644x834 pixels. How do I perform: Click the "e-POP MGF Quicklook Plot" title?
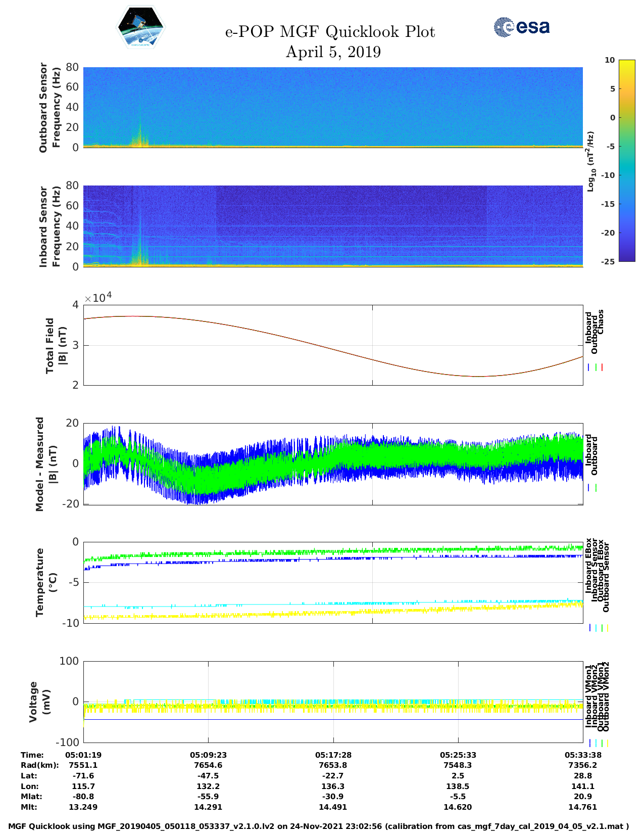point(330,32)
